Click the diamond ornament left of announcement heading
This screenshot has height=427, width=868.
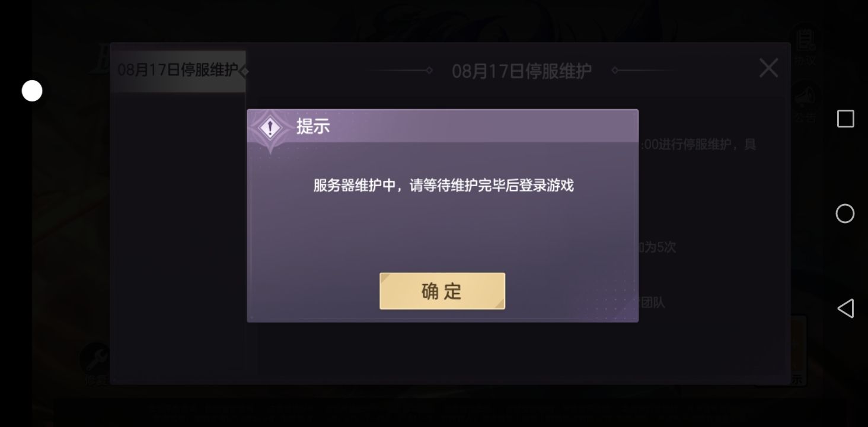coord(429,71)
